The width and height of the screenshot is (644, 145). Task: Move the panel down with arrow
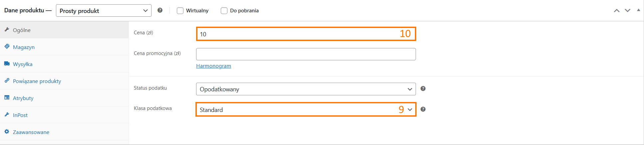click(627, 11)
